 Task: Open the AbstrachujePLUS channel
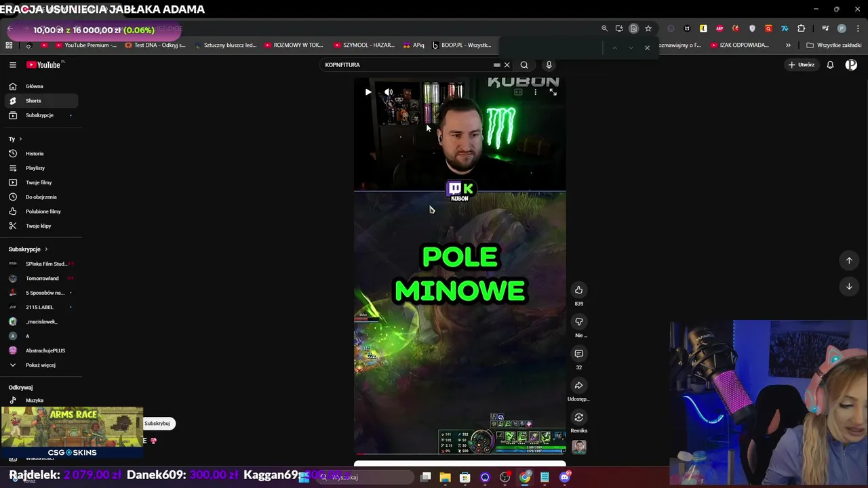coord(41,350)
